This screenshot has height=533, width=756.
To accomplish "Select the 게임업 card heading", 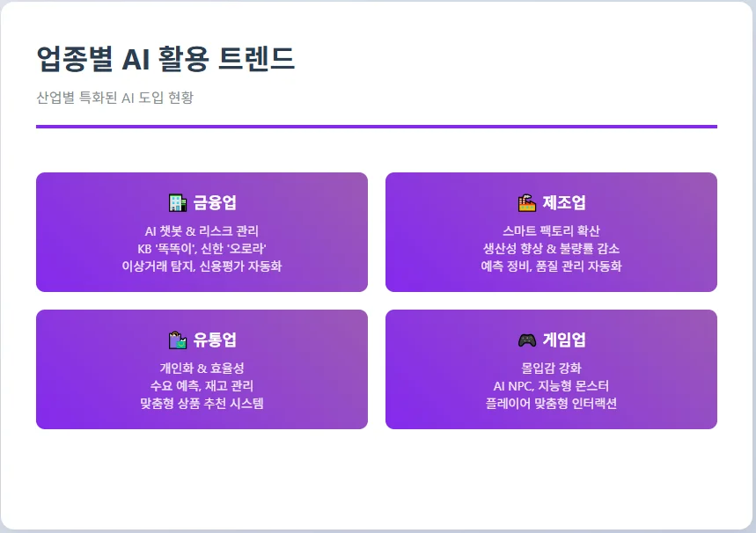I will point(564,340).
